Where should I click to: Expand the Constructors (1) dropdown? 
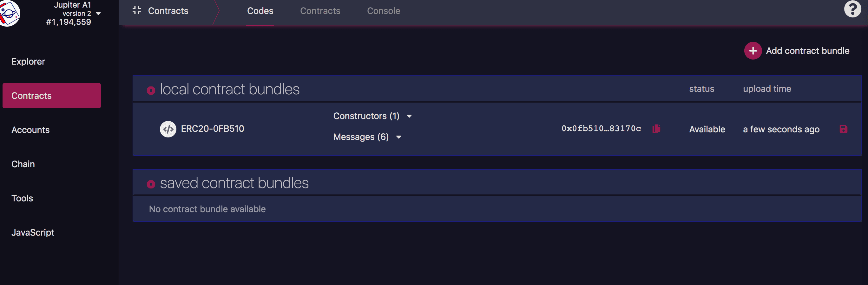(409, 117)
